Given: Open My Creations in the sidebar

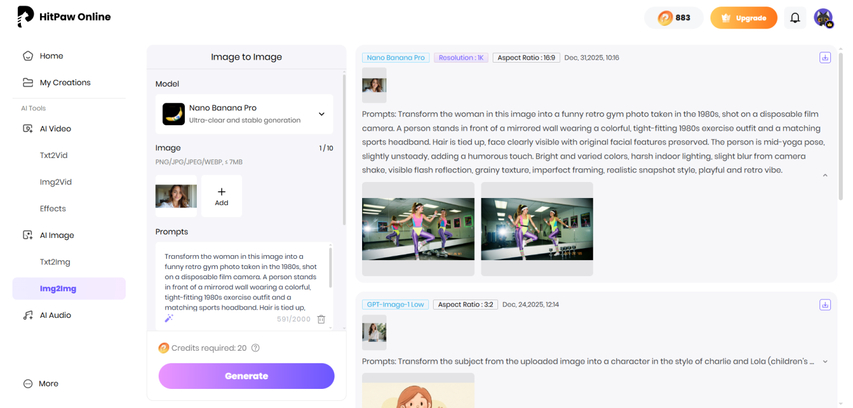Looking at the screenshot, I should (x=64, y=82).
